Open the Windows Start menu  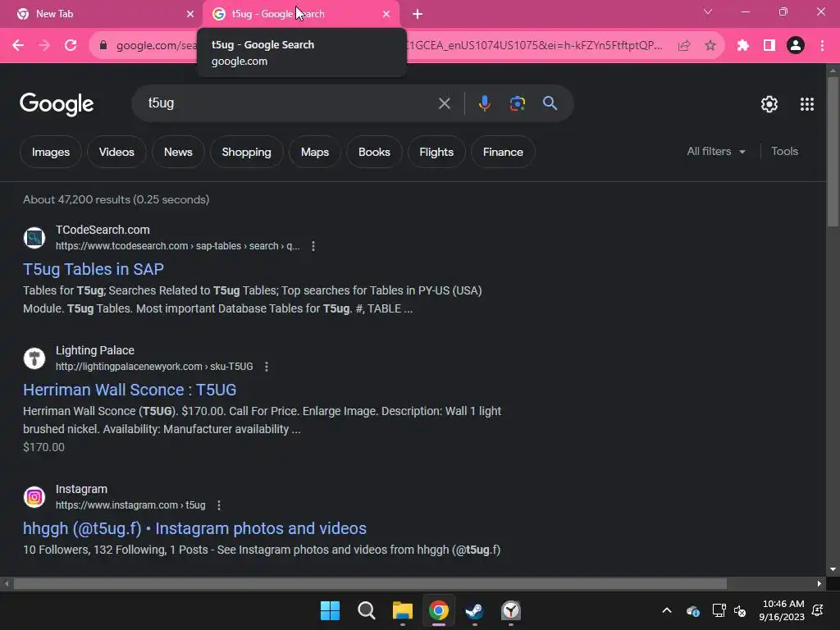(x=330, y=610)
